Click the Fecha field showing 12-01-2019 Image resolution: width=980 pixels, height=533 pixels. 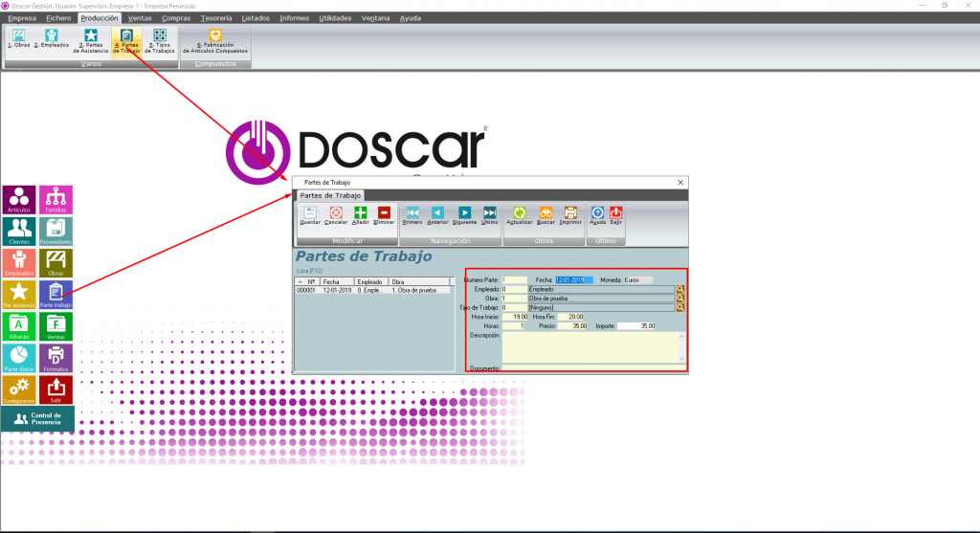[x=574, y=280]
